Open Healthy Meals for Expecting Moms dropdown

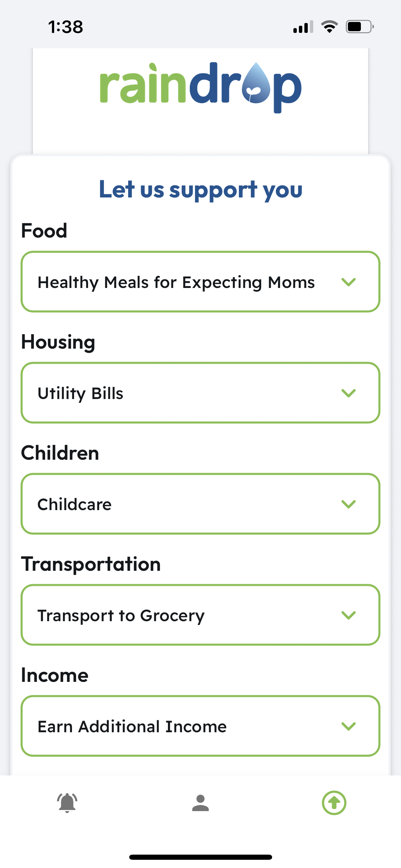tap(200, 282)
